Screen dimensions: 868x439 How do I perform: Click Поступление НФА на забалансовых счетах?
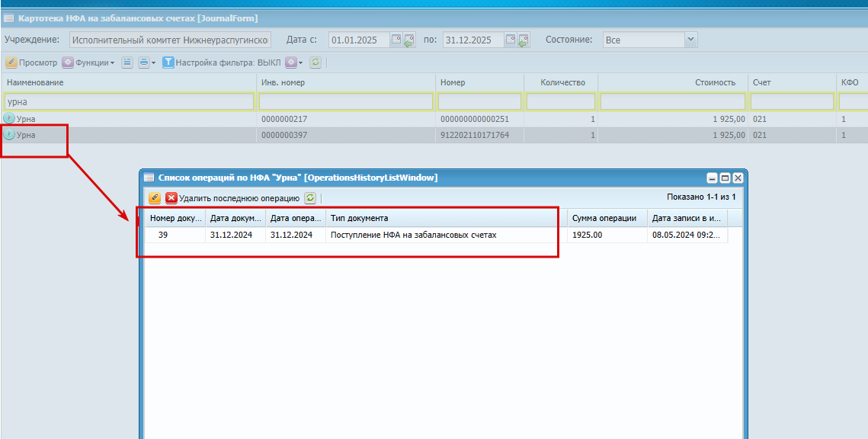(x=414, y=235)
